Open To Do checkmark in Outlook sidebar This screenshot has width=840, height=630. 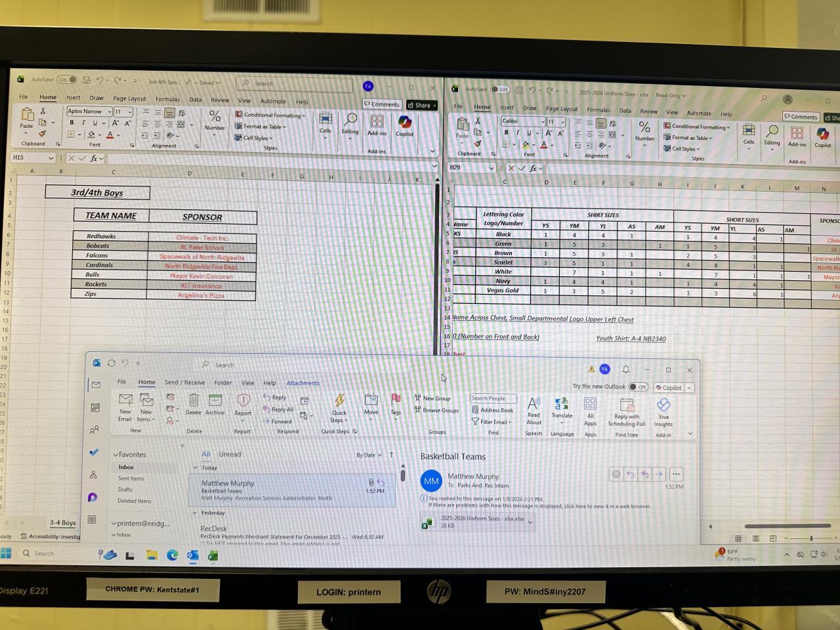(94, 452)
